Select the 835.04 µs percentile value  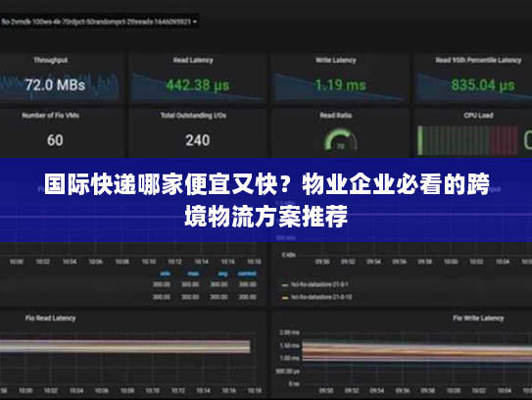483,85
